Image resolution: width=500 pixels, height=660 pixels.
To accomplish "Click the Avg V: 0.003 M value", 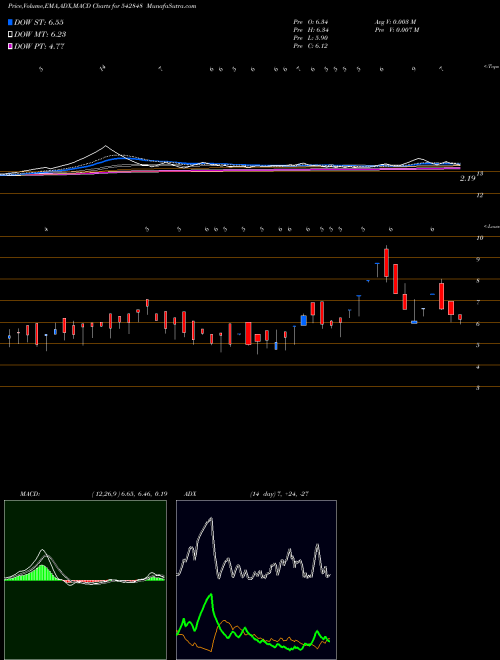I will pyautogui.click(x=396, y=22).
